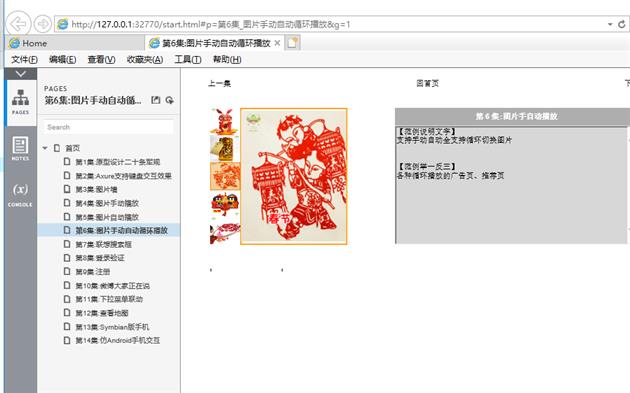Click the open-in-new-window icon beside page title
The width and height of the screenshot is (630, 393).
click(x=155, y=100)
